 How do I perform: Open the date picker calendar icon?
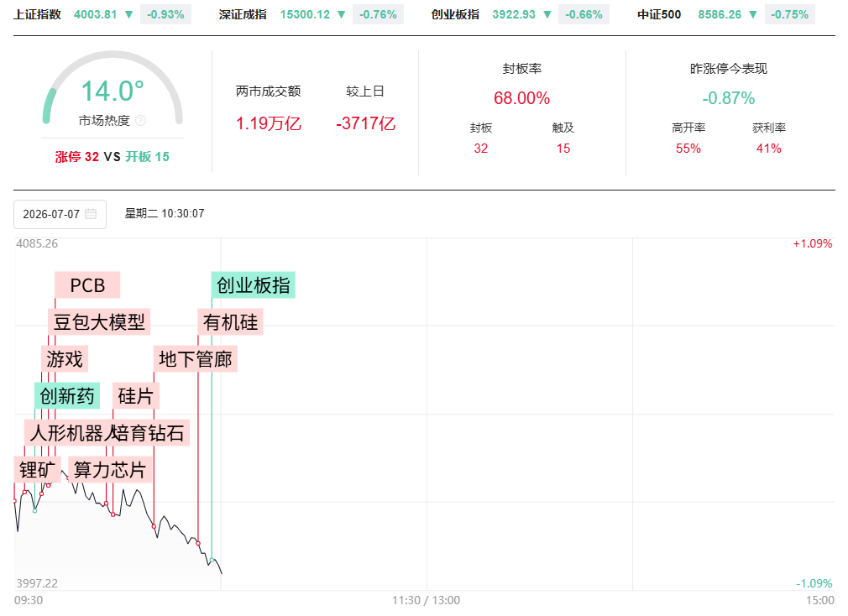(91, 213)
